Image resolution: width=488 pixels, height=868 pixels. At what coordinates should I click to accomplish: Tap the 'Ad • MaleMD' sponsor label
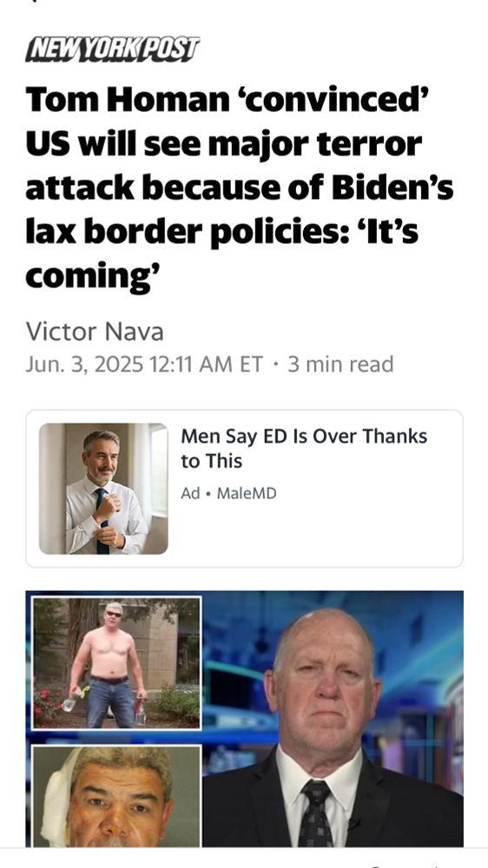[x=228, y=493]
